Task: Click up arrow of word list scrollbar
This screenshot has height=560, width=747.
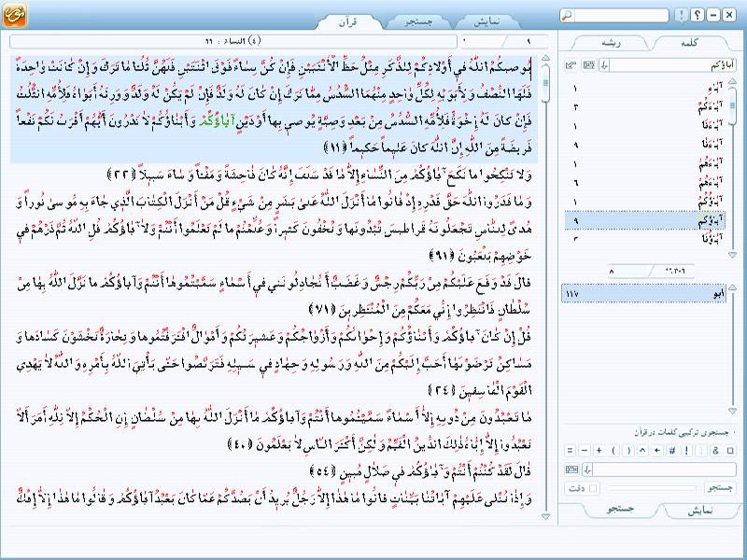Action: point(733,81)
